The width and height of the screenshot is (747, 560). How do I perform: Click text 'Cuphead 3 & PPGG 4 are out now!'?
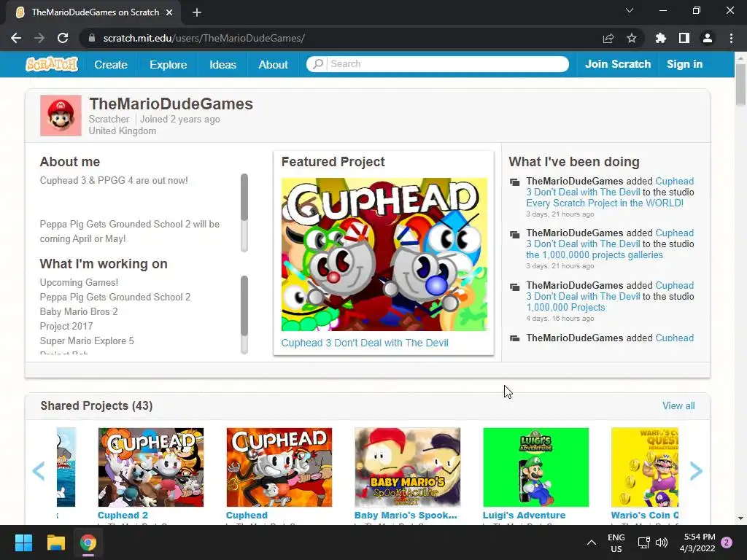point(114,181)
